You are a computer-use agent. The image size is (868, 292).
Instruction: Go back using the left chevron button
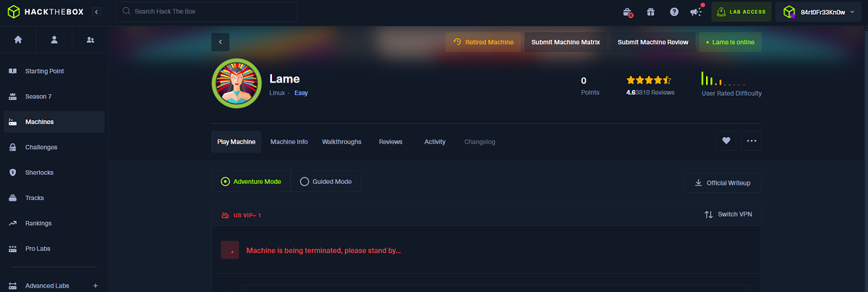coord(220,42)
